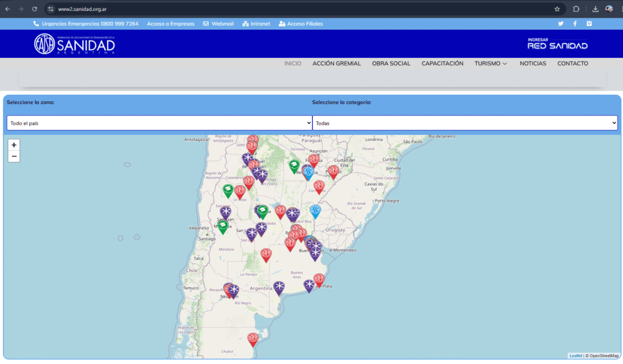This screenshot has width=623, height=364.
Task: Open Acceso a Empresas link
Action: point(170,24)
